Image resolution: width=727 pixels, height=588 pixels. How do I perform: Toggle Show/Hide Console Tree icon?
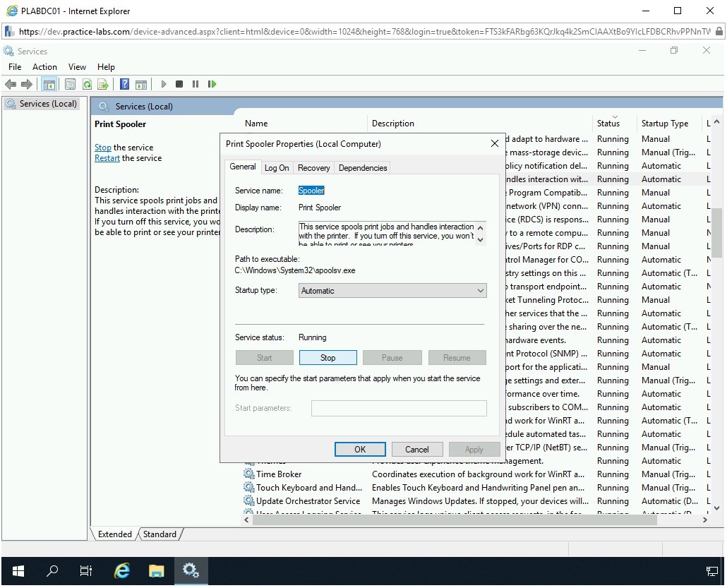[x=49, y=84]
